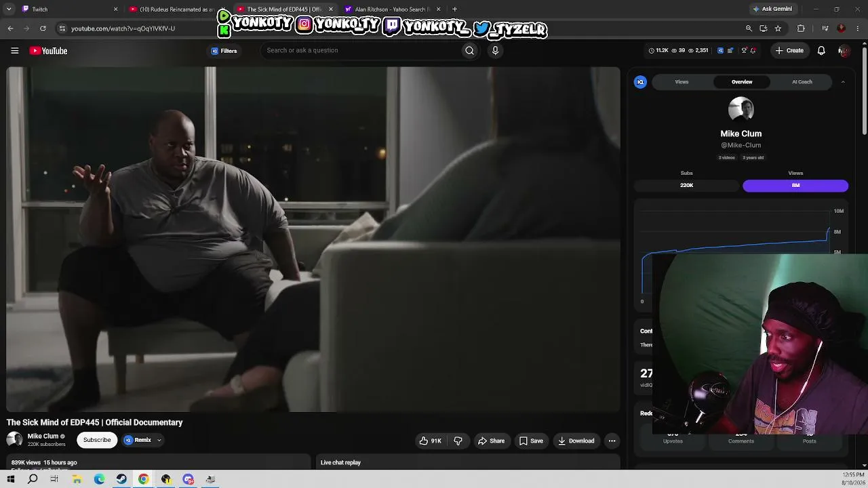Click the Mike Clum profile picture in vidIQ panel
Screen dimensions: 868x488
point(741,110)
